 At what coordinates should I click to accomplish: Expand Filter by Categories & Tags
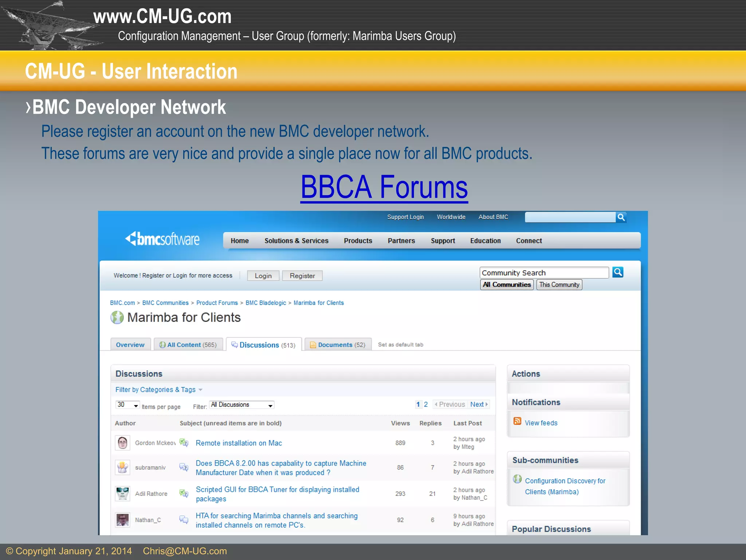tap(159, 389)
